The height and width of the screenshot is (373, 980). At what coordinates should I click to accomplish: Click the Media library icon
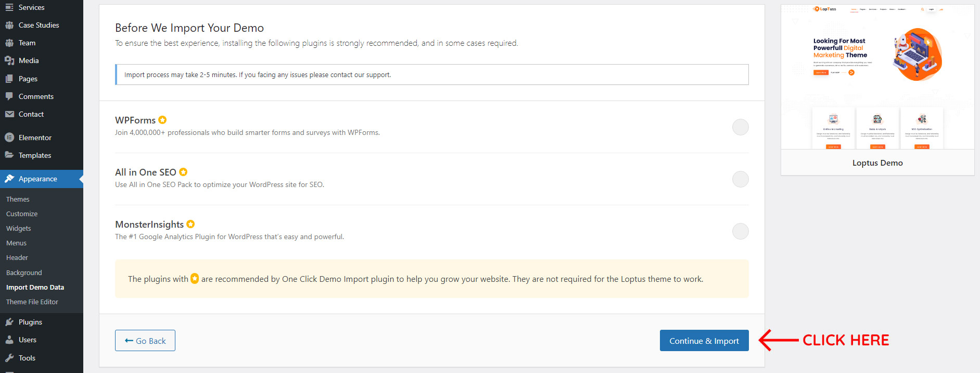(9, 60)
